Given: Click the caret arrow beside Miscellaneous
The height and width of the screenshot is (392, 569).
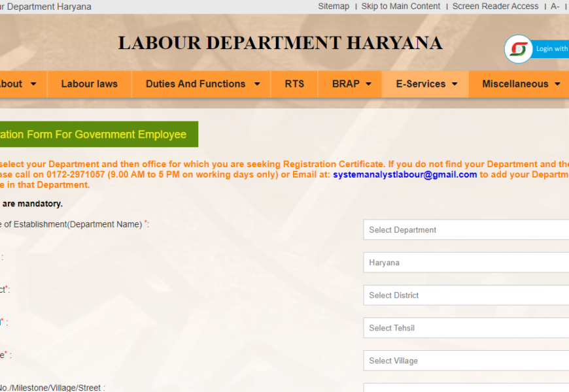Looking at the screenshot, I should pos(557,84).
